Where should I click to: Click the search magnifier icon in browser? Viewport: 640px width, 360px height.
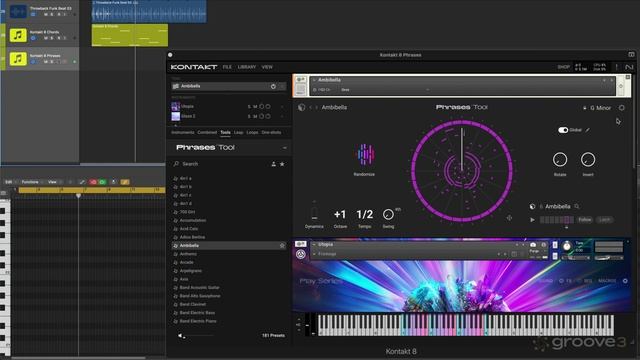point(176,164)
